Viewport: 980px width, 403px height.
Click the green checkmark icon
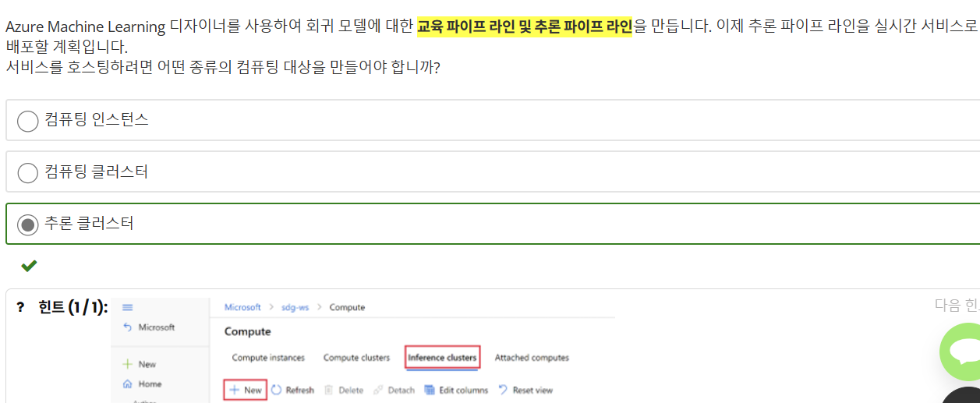click(29, 266)
